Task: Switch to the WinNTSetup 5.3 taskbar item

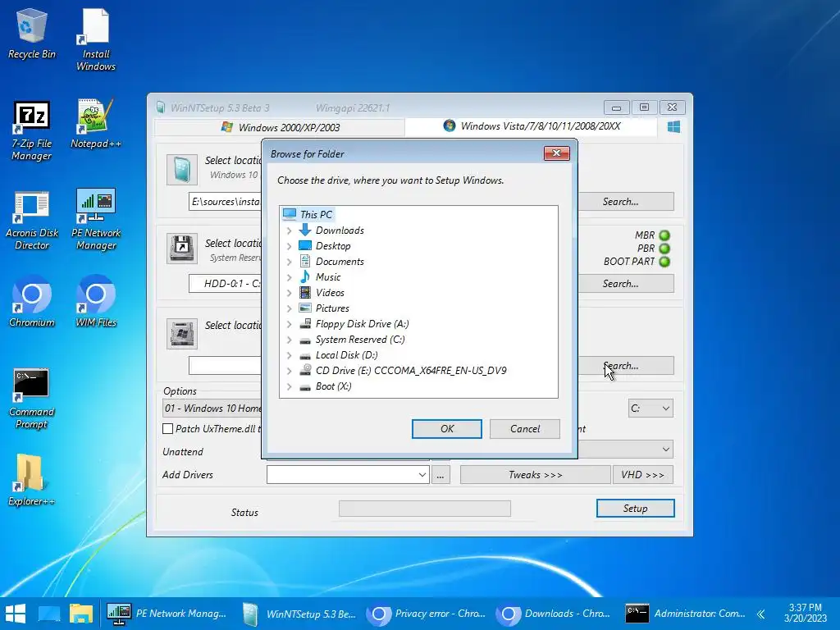Action: coord(298,614)
